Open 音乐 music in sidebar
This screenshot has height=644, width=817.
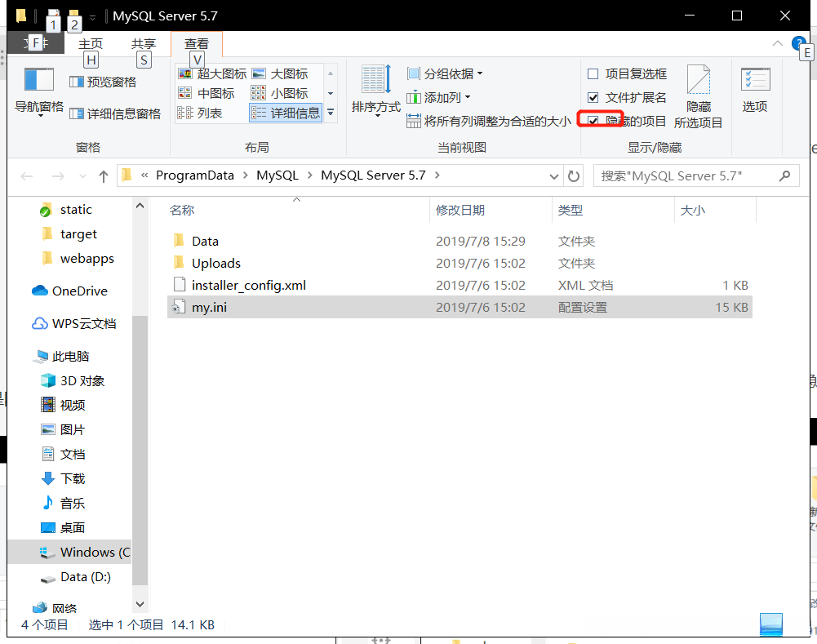(x=63, y=503)
